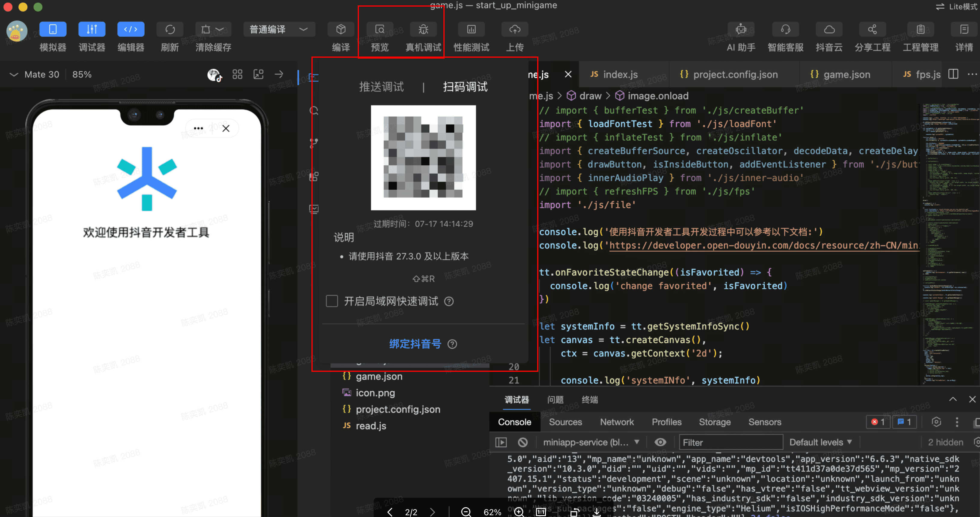Image resolution: width=980 pixels, height=517 pixels.
Task: Toggle the console sidebar panel icon
Action: coord(501,442)
